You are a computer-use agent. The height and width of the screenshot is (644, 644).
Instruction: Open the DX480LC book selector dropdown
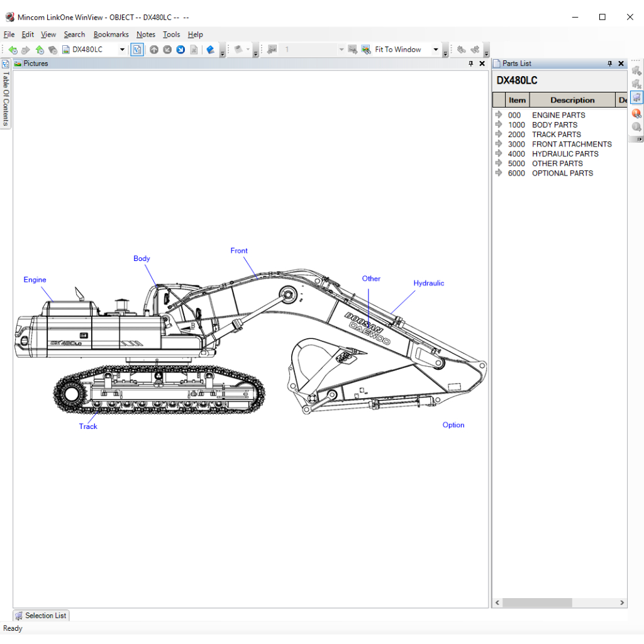(x=122, y=48)
